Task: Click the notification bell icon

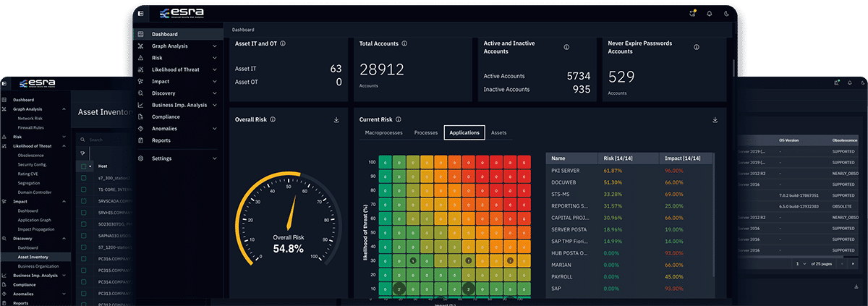Action: tap(709, 13)
